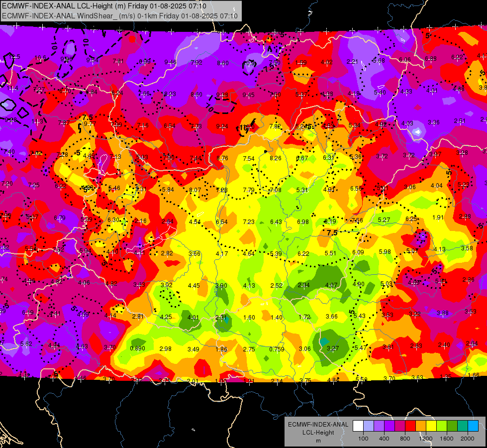Click the shear value 4.90

(x=359, y=284)
